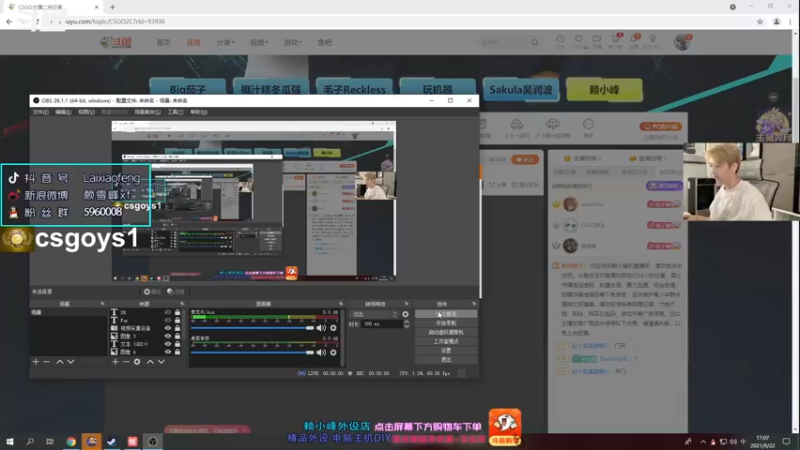Bookmark this page with the star icon
Screen dimensions: 800x450
[760, 21]
